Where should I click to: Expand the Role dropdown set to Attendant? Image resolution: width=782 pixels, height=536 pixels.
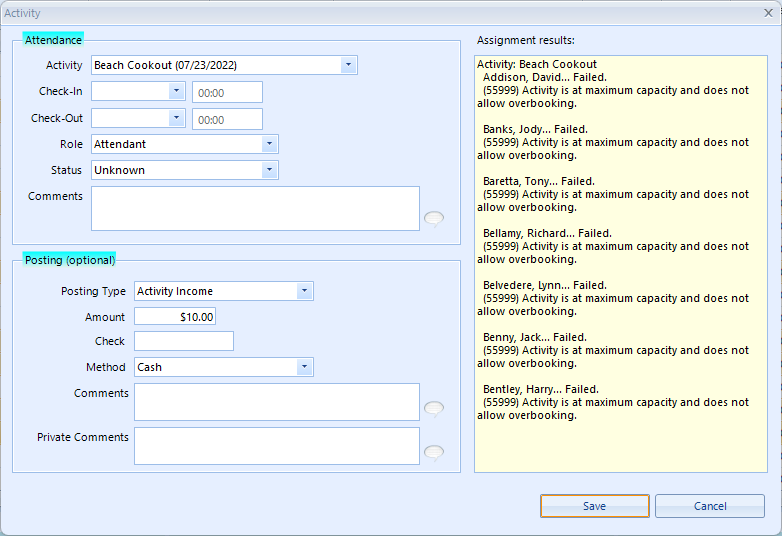pos(269,144)
